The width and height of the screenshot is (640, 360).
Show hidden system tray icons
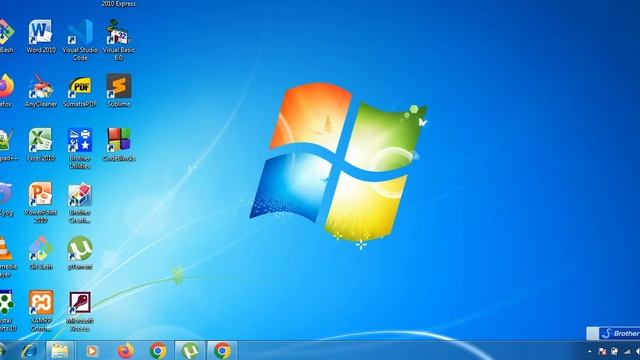click(589, 351)
